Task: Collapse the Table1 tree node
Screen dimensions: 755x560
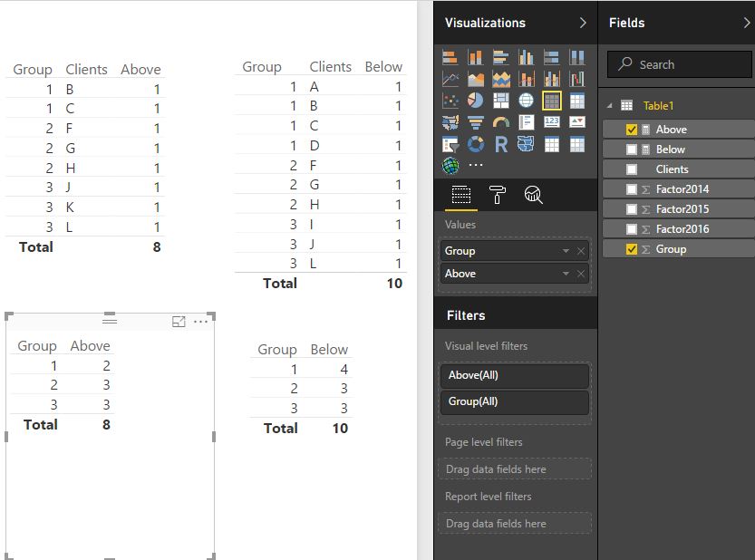Action: click(610, 105)
